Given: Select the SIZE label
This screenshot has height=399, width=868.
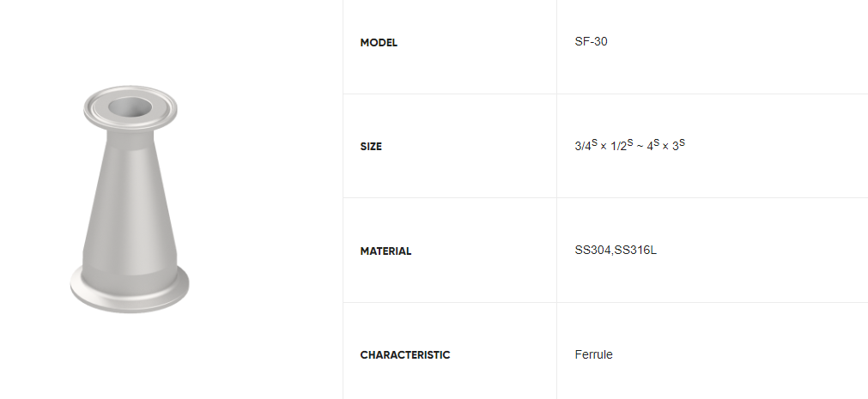Looking at the screenshot, I should point(371,147).
